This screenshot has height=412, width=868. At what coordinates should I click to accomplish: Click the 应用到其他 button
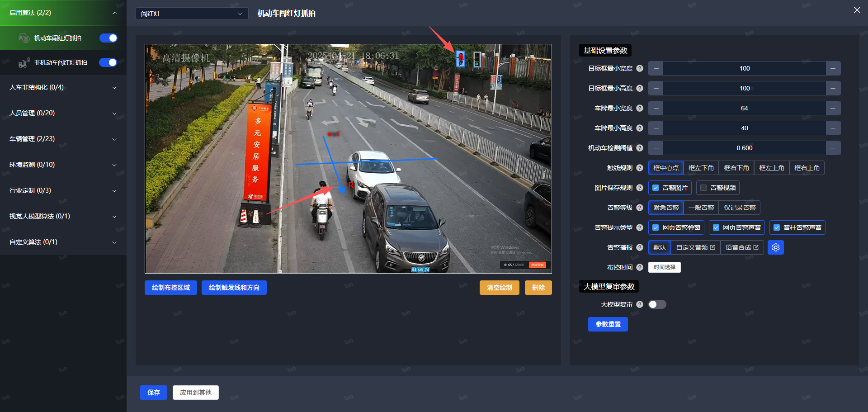tap(196, 393)
